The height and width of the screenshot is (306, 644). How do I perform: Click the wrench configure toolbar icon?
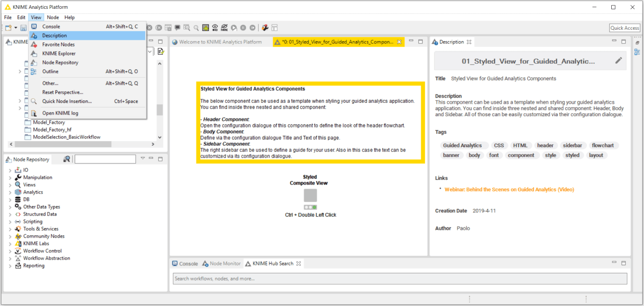[265, 28]
